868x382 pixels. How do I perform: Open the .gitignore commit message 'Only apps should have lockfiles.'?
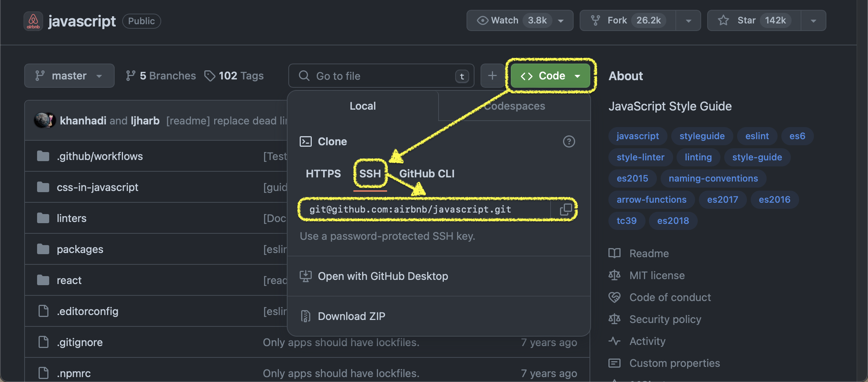(x=341, y=342)
